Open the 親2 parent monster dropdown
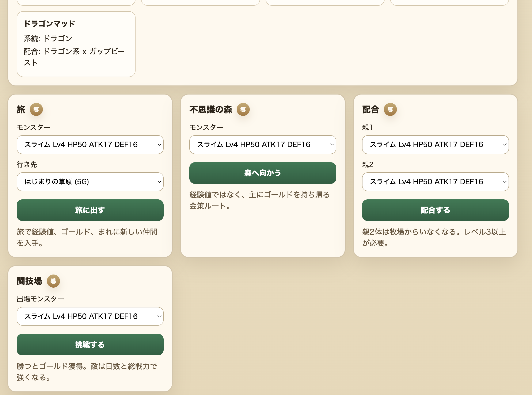The height and width of the screenshot is (395, 532). click(435, 182)
